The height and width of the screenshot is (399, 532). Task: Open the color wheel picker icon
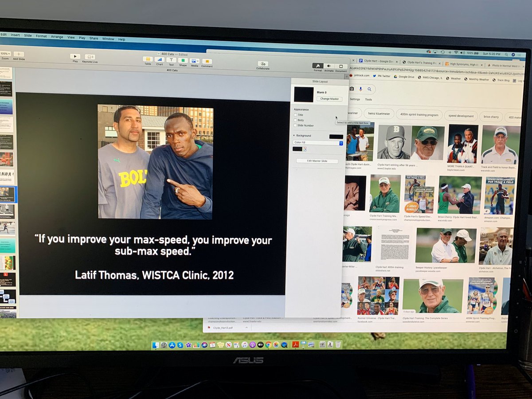tap(305, 149)
